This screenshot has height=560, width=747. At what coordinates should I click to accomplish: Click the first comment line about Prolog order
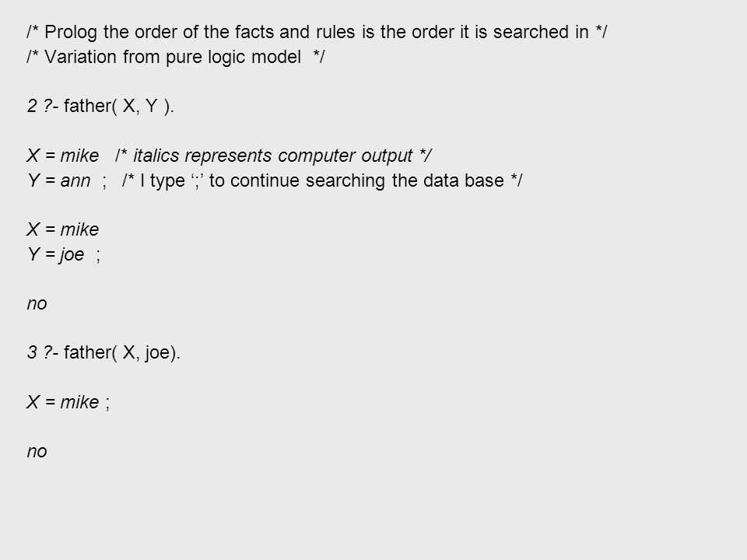tap(317, 33)
